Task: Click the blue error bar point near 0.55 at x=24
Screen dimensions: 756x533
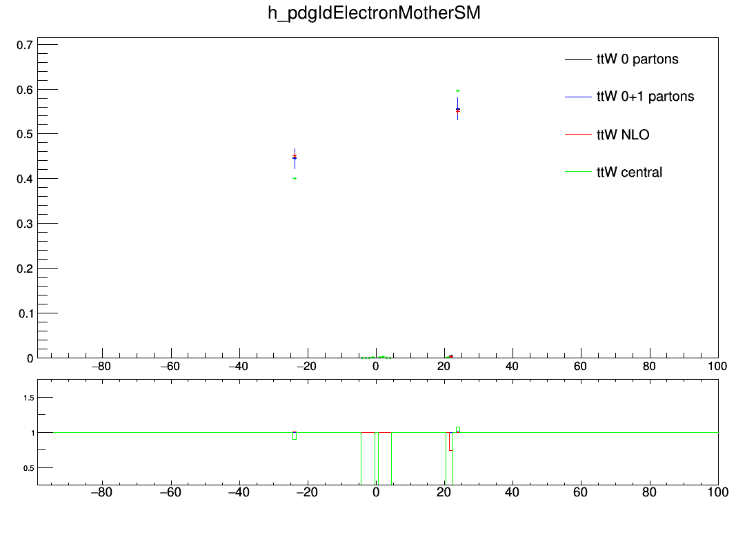Action: click(458, 109)
